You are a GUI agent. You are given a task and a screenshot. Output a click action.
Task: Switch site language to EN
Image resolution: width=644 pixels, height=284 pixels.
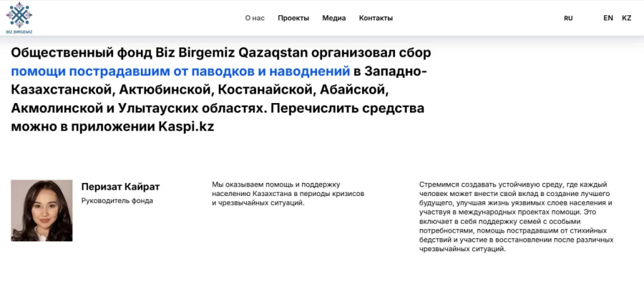pos(608,18)
